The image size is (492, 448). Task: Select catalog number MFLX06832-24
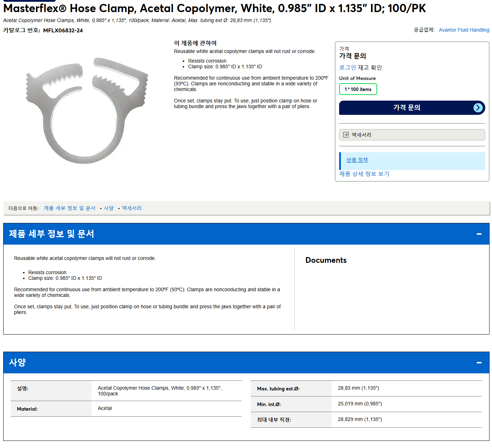click(63, 31)
